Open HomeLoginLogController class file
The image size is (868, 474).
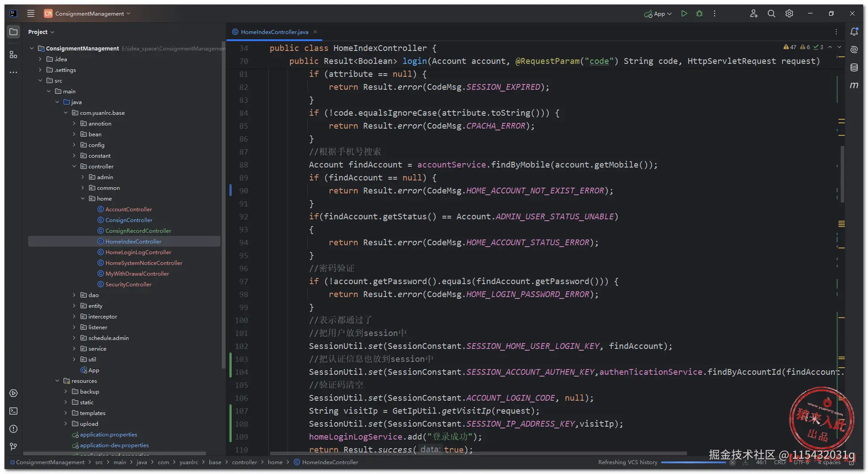[x=138, y=252]
